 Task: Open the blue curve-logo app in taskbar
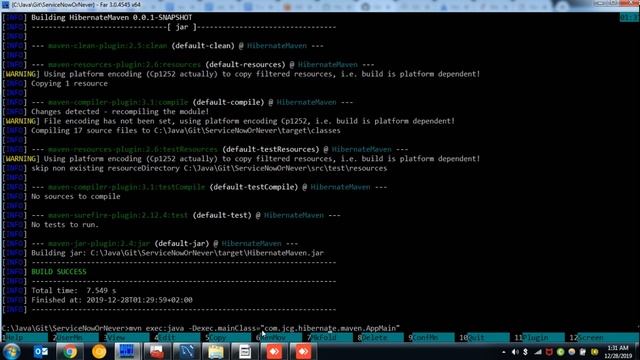tap(187, 351)
